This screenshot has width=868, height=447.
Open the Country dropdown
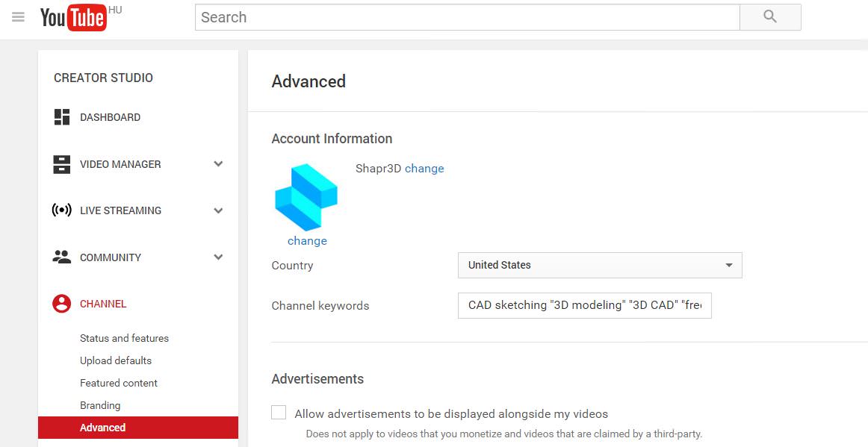pos(600,265)
